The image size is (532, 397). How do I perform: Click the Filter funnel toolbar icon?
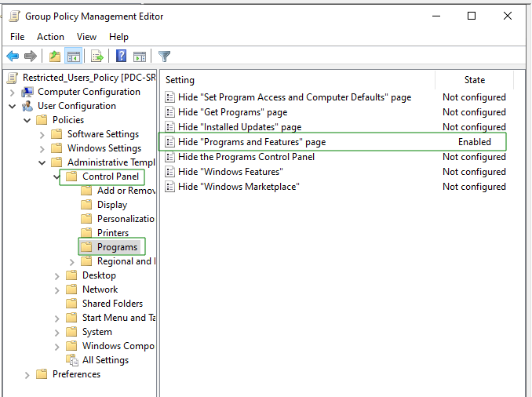click(164, 56)
